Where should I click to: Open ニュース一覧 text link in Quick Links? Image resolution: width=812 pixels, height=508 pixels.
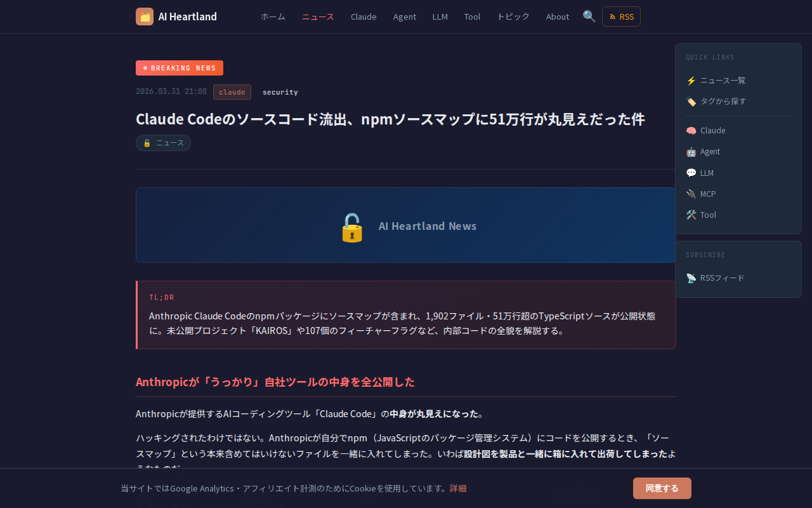click(x=723, y=81)
